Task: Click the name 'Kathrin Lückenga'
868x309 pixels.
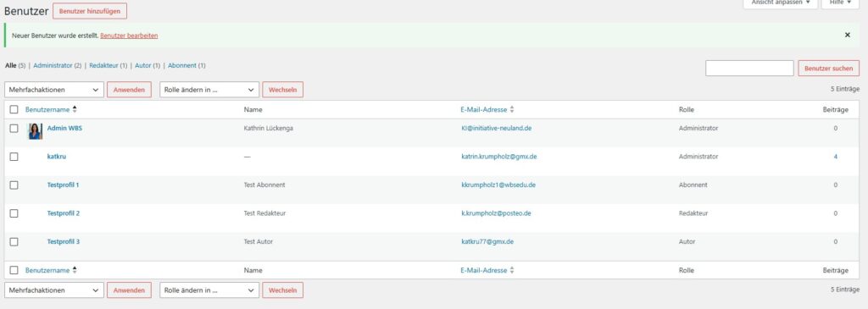Action: click(x=269, y=128)
